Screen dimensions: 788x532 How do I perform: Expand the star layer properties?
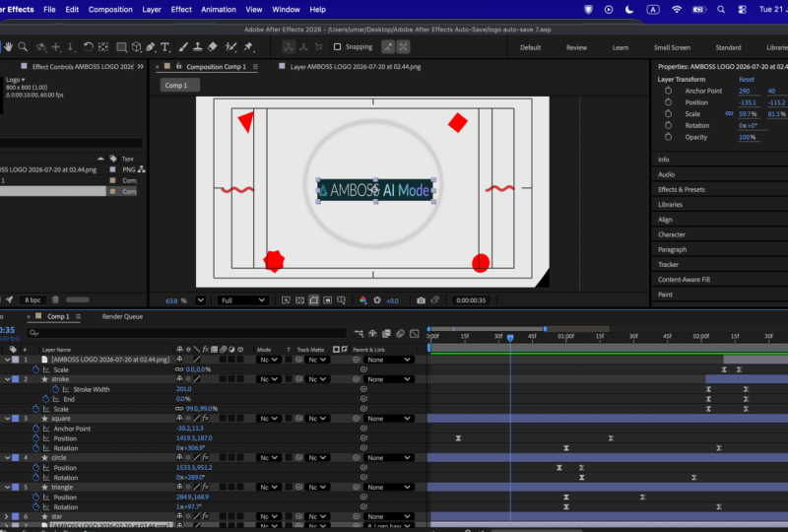pos(7,516)
